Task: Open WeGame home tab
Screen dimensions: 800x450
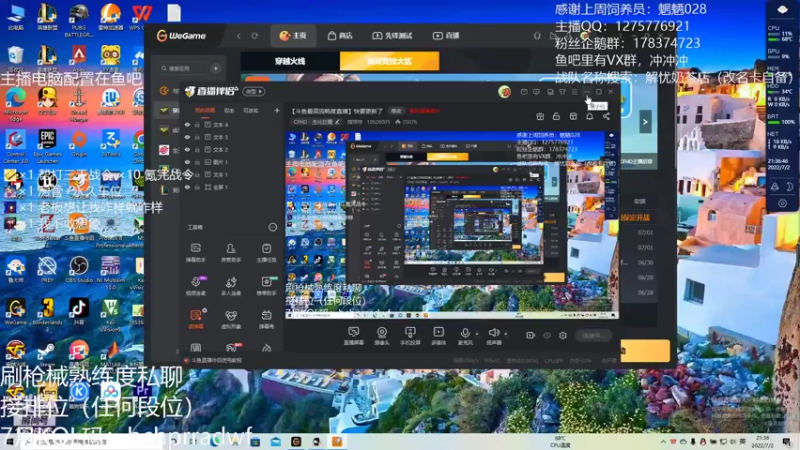Action: 293,36
